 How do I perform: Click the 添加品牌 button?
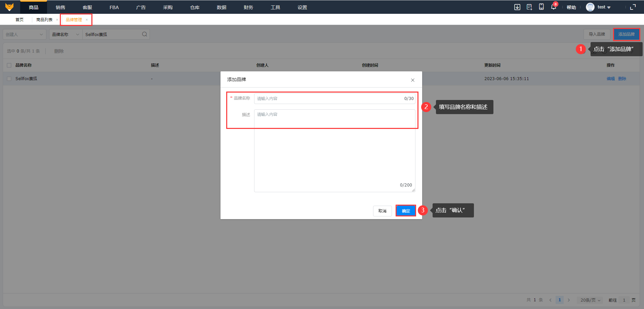(627, 34)
